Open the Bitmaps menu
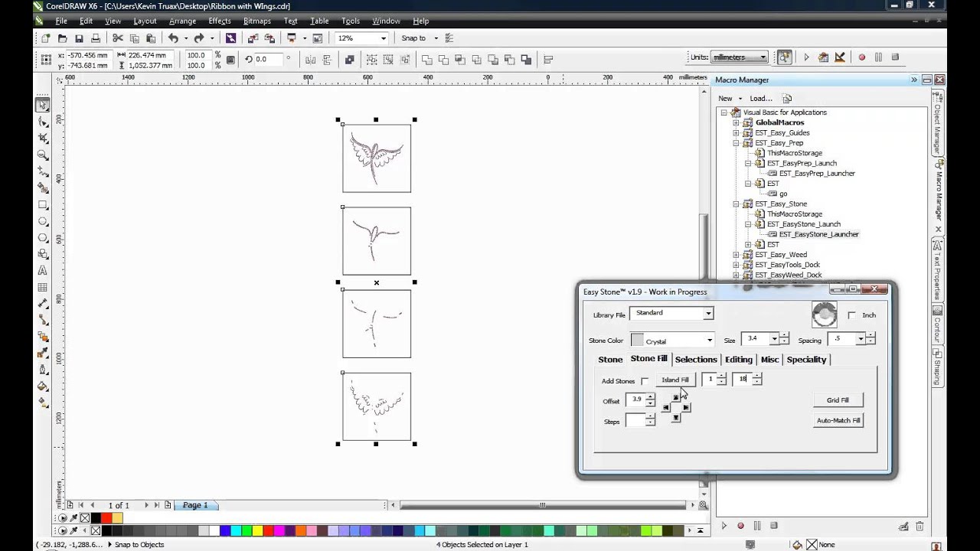This screenshot has width=980, height=551. coord(256,21)
